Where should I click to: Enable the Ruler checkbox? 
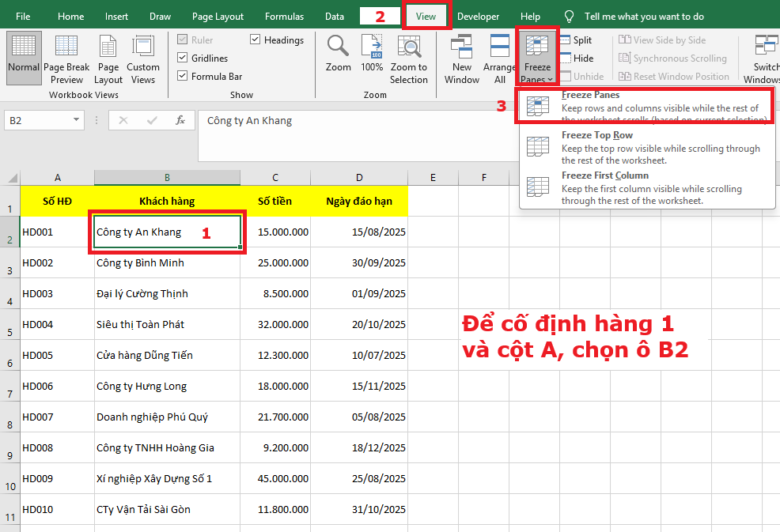184,40
